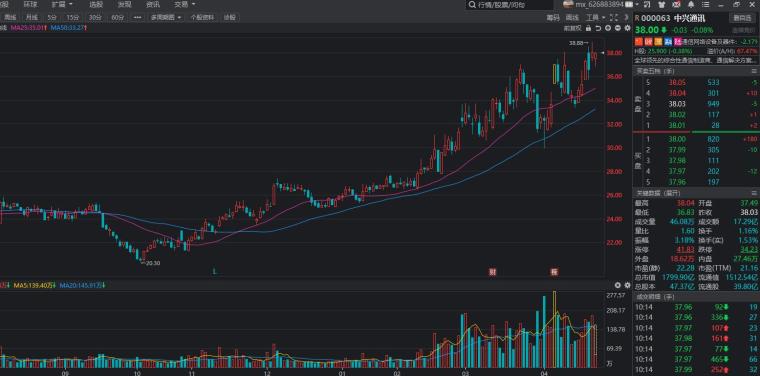Open 资讯 menu
The width and height of the screenshot is (760, 376).
pos(153,4)
